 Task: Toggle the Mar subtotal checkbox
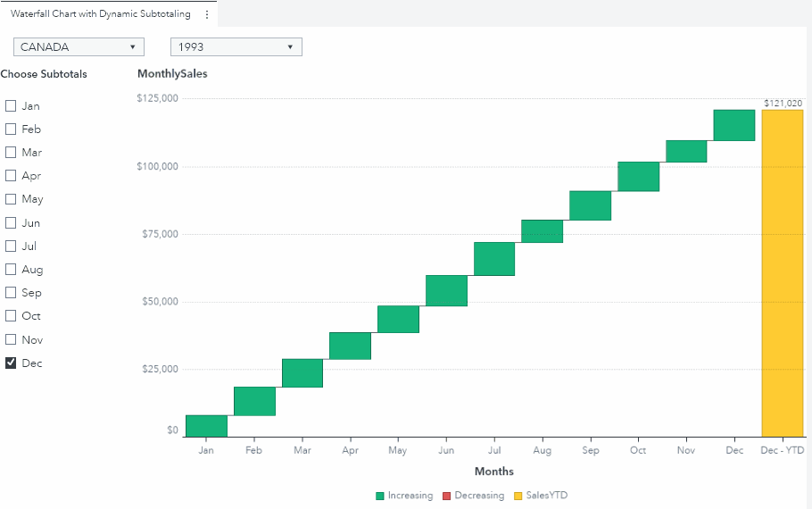pyautogui.click(x=11, y=152)
